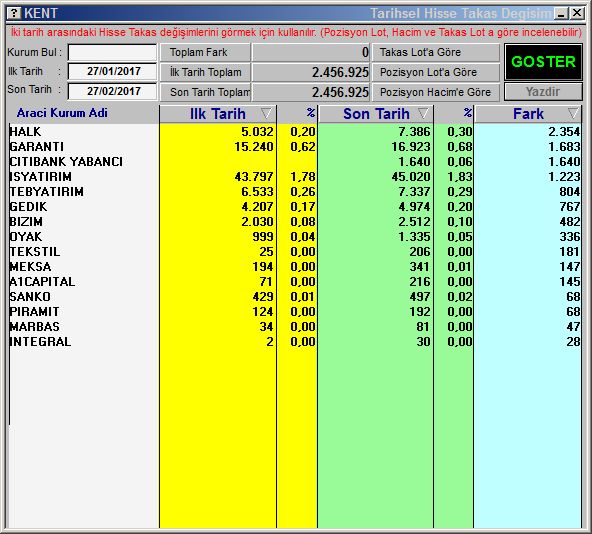Click Ilk Tarih value 15.240
The width and height of the screenshot is (592, 534).
pos(254,147)
